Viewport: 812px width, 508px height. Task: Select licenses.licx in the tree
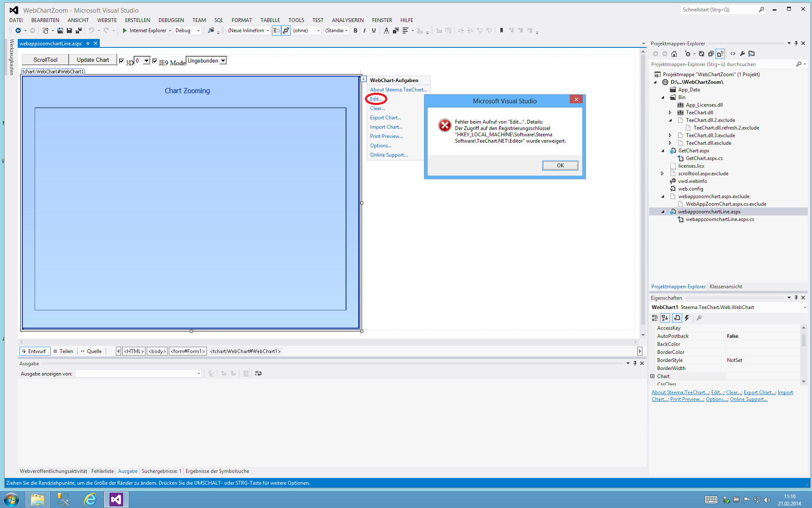pos(691,166)
